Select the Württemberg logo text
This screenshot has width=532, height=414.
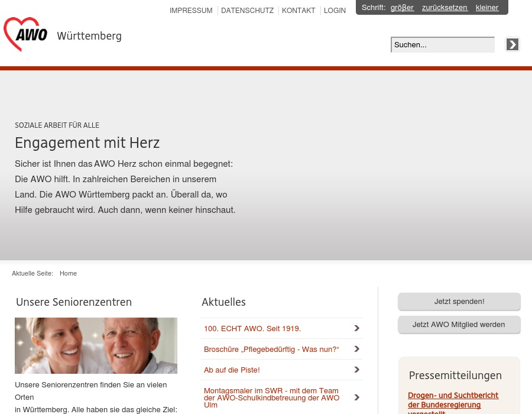pos(89,35)
